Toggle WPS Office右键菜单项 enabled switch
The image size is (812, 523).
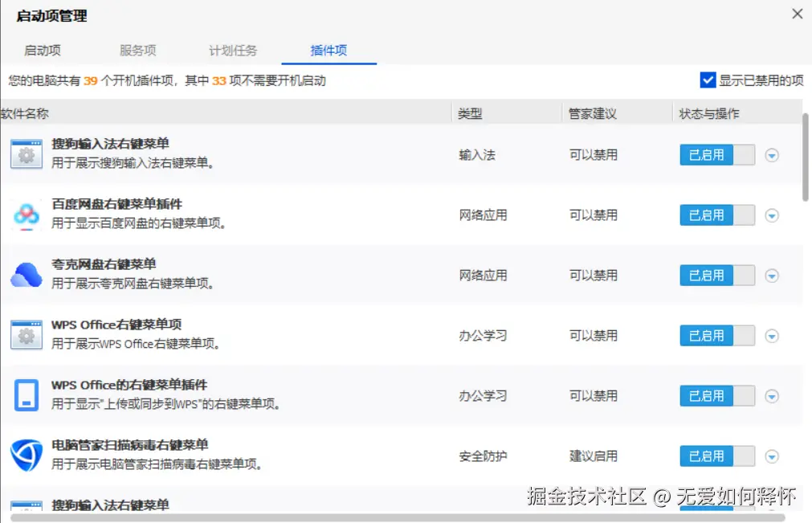pyautogui.click(x=717, y=336)
